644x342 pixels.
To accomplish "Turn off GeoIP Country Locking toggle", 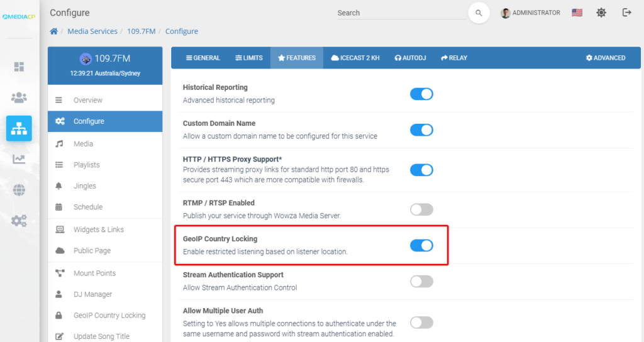I will 421,246.
